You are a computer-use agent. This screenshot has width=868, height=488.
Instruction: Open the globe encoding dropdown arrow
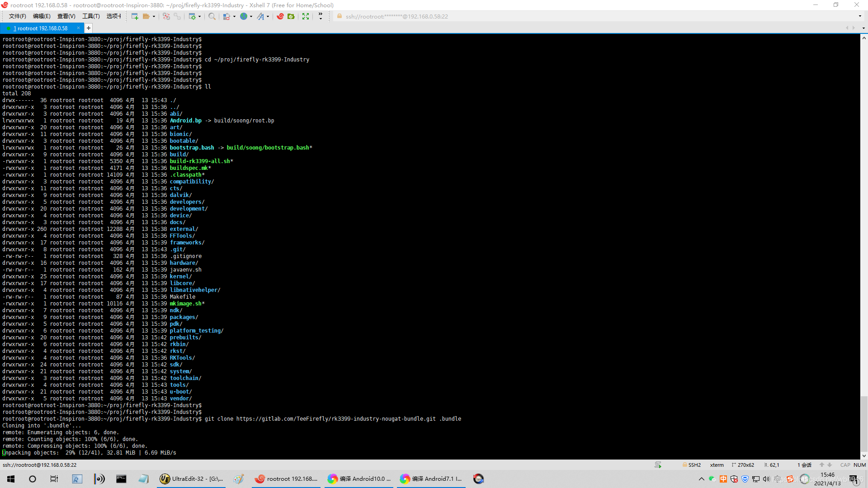(x=251, y=16)
